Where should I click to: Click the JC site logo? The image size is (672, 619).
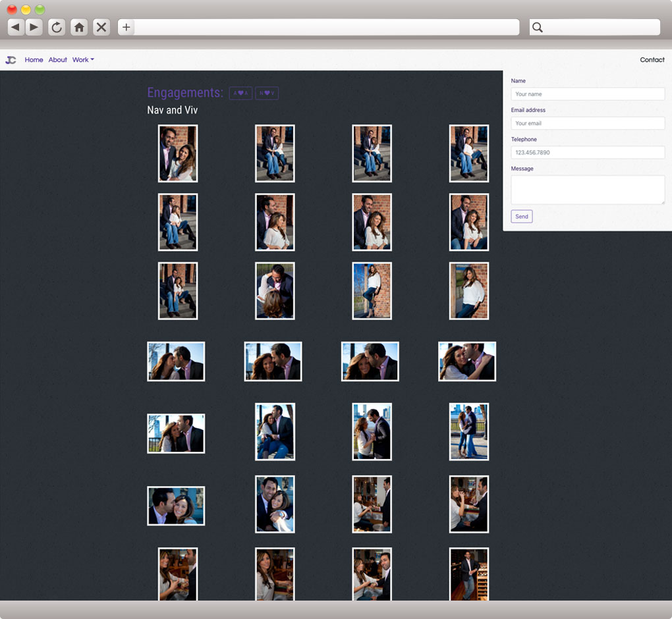(11, 60)
